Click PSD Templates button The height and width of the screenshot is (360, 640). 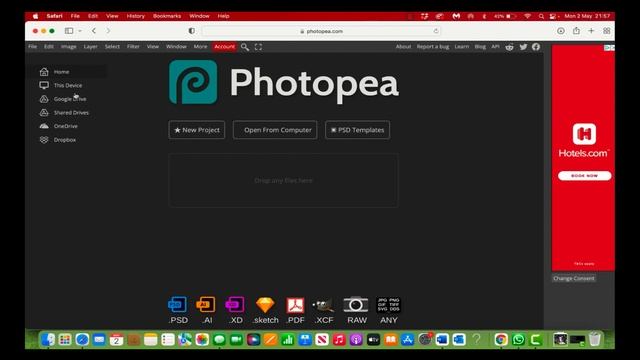pos(358,130)
